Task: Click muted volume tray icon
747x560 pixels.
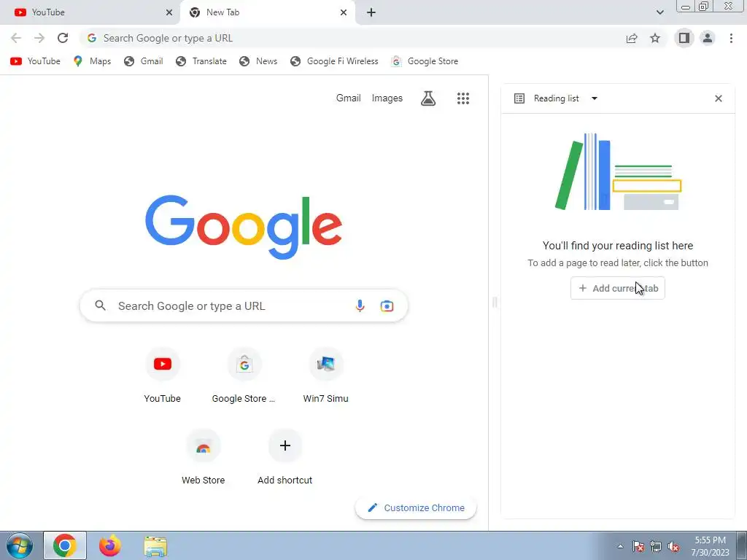Action: 673,546
